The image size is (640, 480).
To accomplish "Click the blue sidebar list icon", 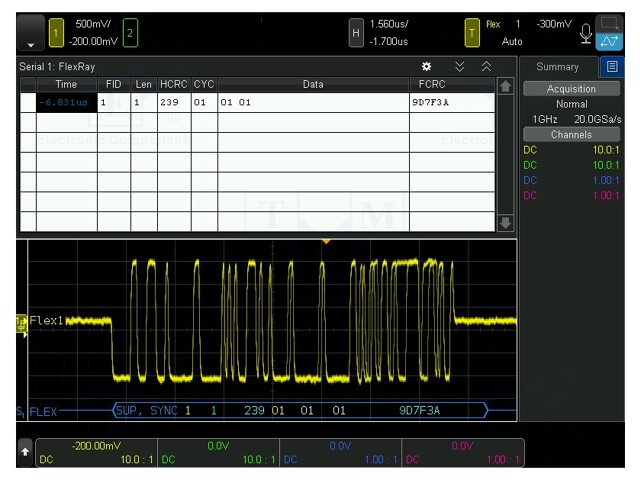I will 612,67.
